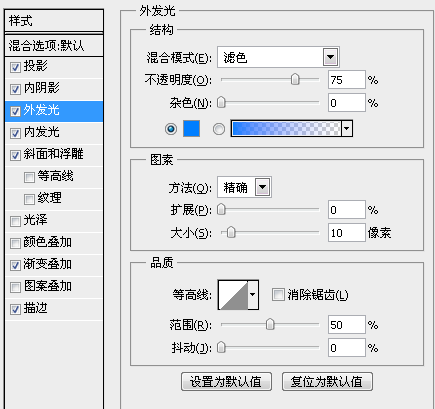The width and height of the screenshot is (435, 409).
Task: Click the 不透明度 value field showing 75
Action: coord(347,80)
